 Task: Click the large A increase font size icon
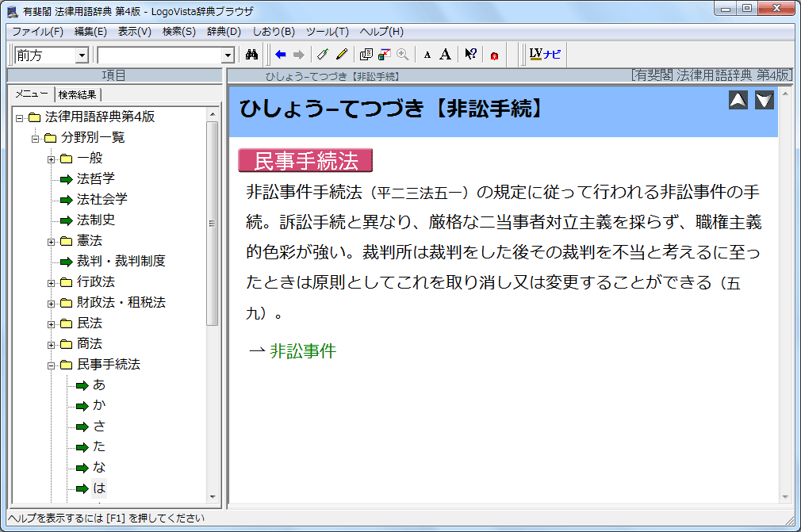(445, 55)
